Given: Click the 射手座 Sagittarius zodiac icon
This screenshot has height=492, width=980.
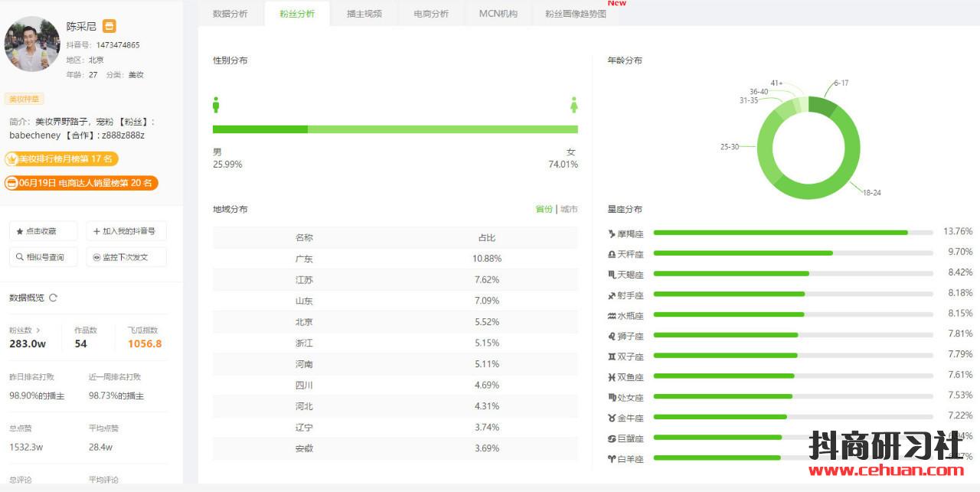Looking at the screenshot, I should pos(612,295).
